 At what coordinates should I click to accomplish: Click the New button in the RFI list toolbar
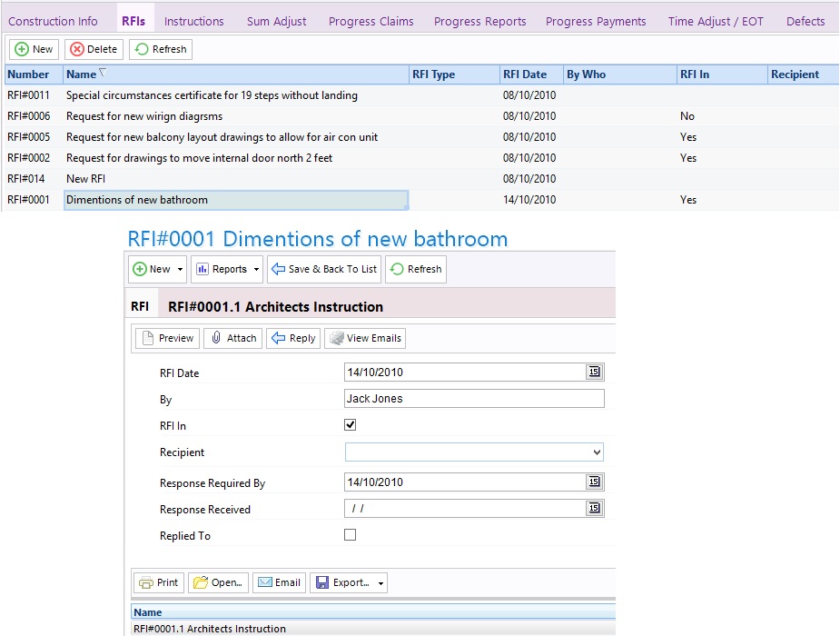click(34, 49)
